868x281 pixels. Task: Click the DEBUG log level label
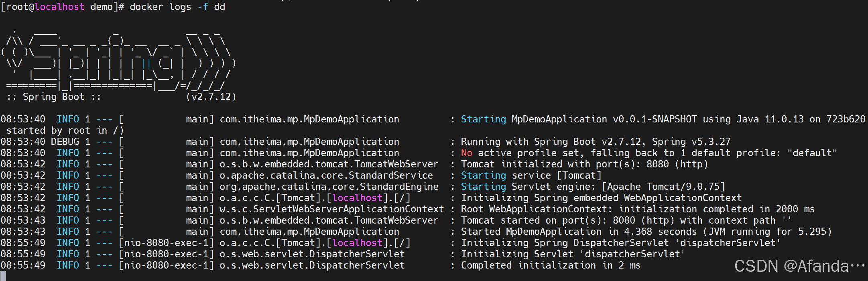pyautogui.click(x=65, y=142)
